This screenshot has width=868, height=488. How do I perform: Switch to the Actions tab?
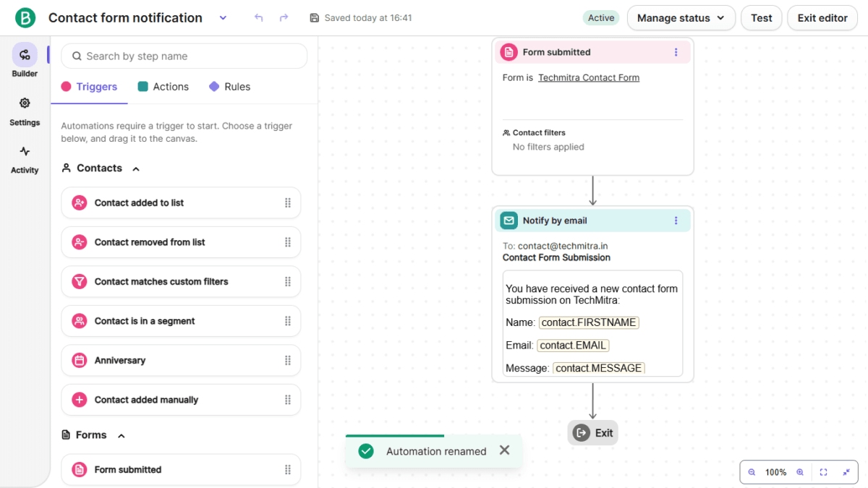[x=163, y=87]
